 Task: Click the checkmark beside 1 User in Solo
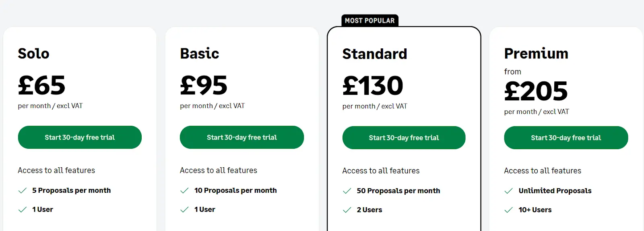[x=23, y=210]
